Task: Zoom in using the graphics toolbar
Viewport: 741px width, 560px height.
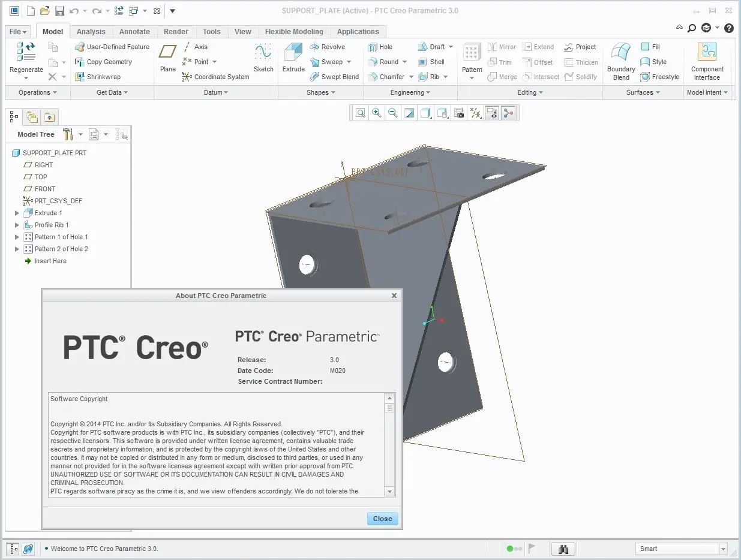Action: pyautogui.click(x=376, y=113)
